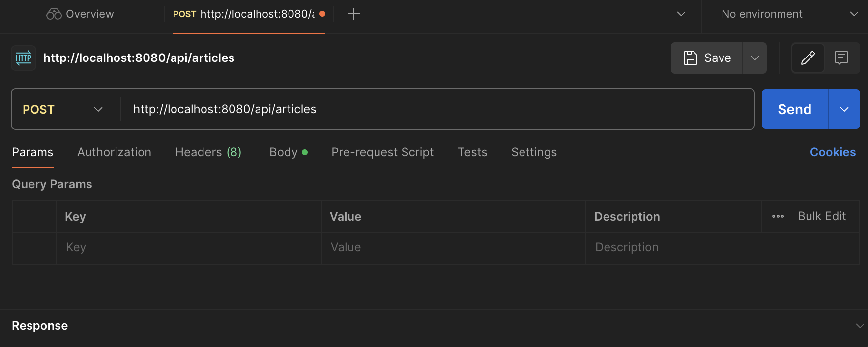Open the Headers (8) tab

coord(208,152)
